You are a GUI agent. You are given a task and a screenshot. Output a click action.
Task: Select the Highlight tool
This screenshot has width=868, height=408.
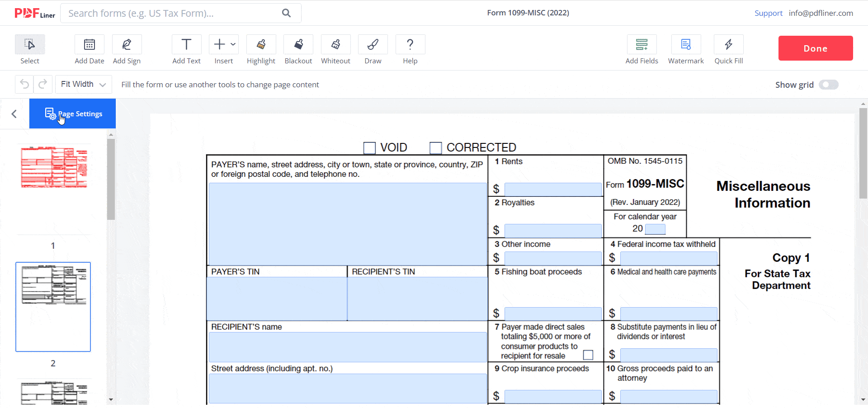(x=261, y=44)
